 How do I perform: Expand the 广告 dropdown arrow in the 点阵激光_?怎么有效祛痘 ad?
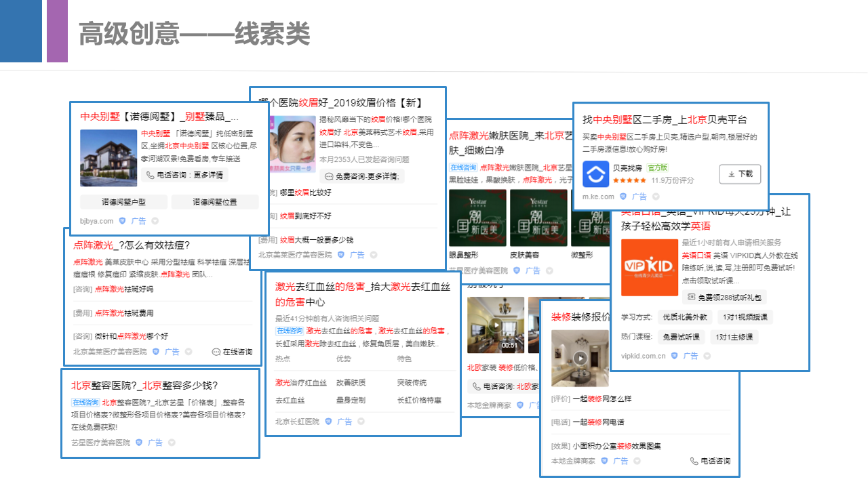(189, 352)
